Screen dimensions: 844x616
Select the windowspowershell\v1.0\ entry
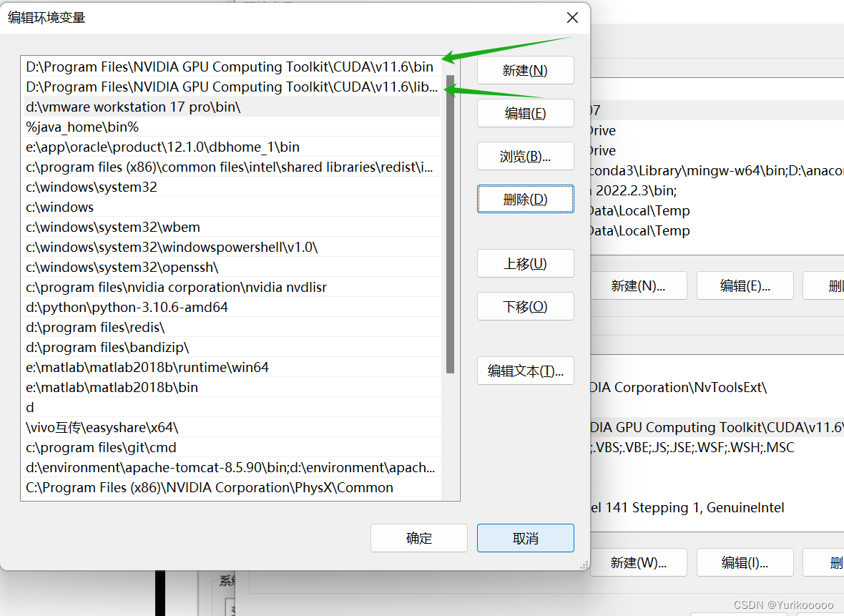point(232,247)
